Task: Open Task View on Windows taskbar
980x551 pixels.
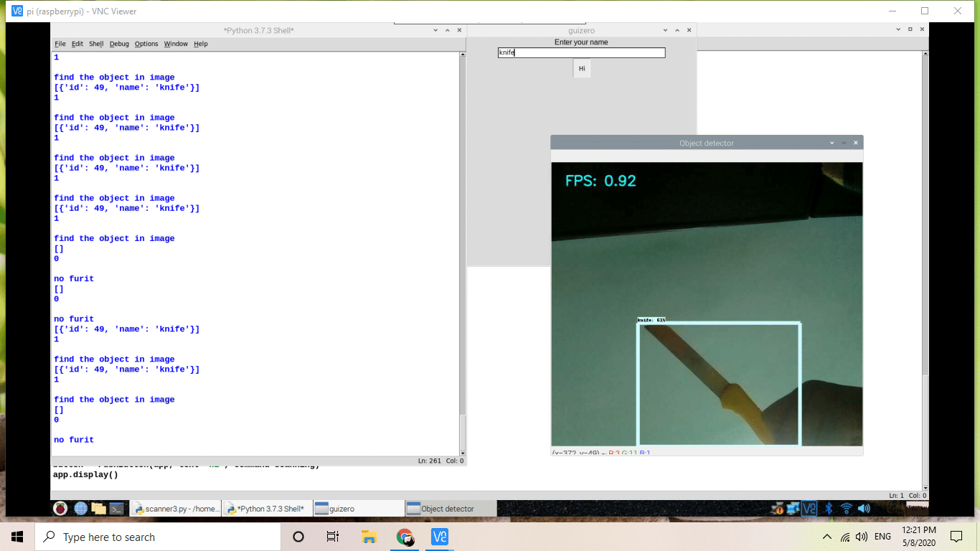Action: click(x=333, y=537)
